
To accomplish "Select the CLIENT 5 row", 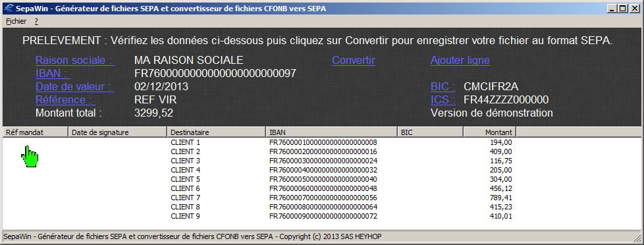I will point(259,179).
